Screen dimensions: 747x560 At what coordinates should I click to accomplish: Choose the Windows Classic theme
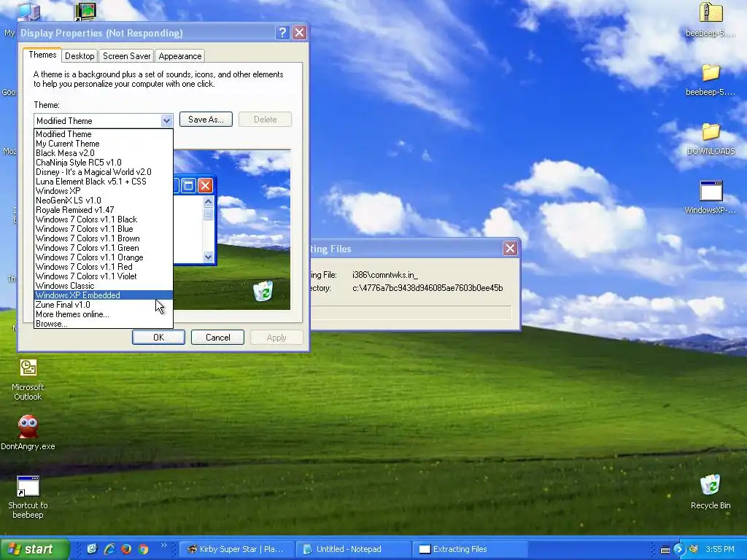pos(104,286)
